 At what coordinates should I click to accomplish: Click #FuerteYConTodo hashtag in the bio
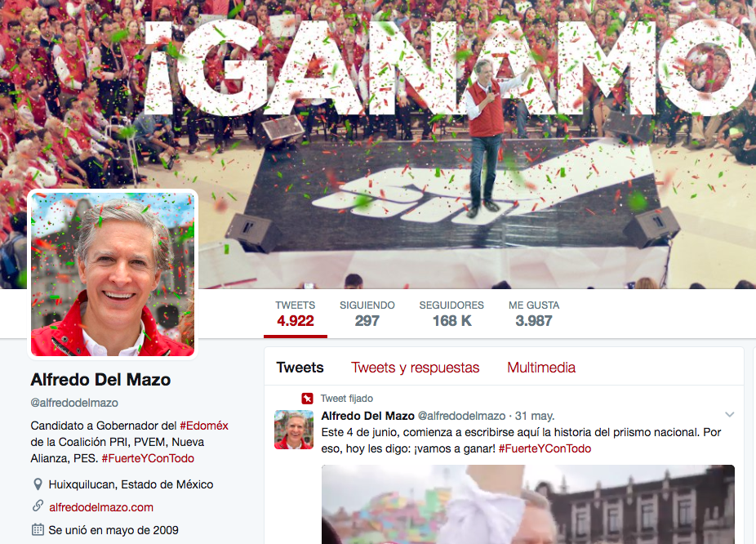(148, 458)
